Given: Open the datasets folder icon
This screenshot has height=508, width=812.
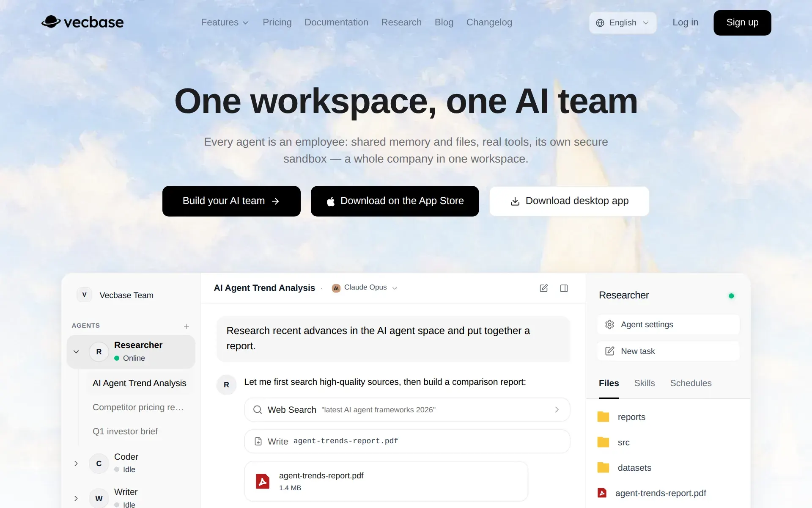Looking at the screenshot, I should pyautogui.click(x=603, y=468).
